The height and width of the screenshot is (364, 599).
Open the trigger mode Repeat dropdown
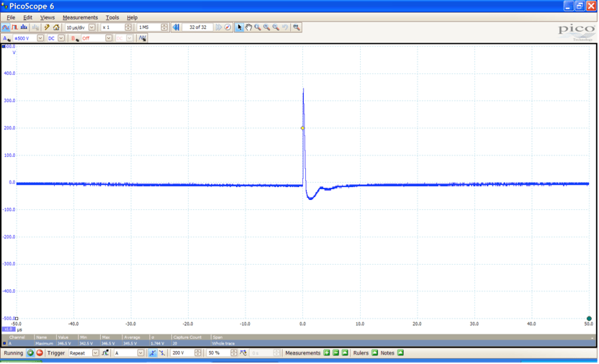click(x=96, y=353)
